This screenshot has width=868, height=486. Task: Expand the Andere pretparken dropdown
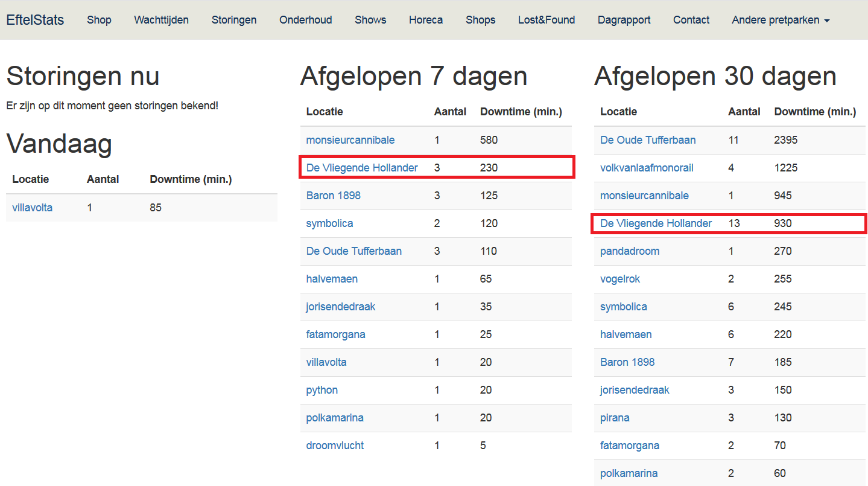coord(781,20)
